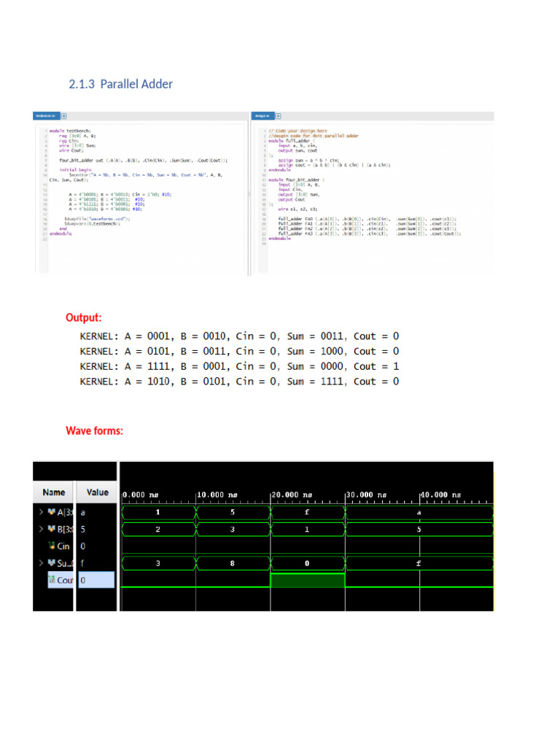The width and height of the screenshot is (560, 747).
Task: Expand the B[3:0] bus signal
Action: coord(41,529)
